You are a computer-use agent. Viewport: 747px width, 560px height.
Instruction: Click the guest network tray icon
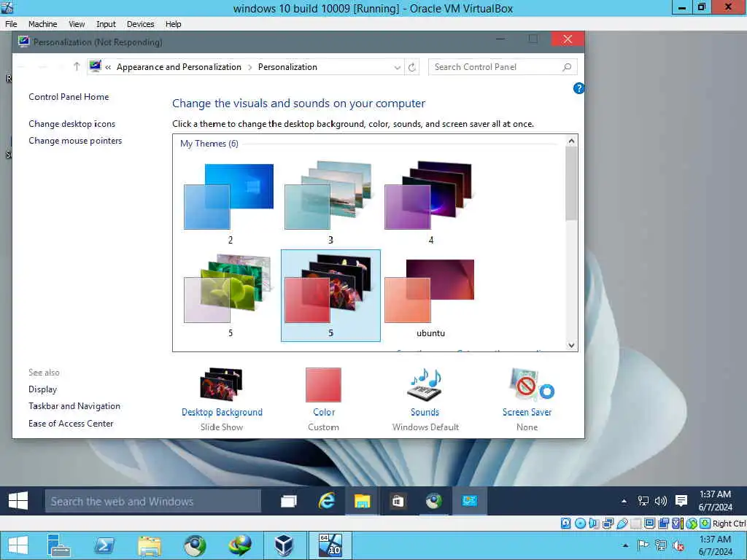point(643,501)
